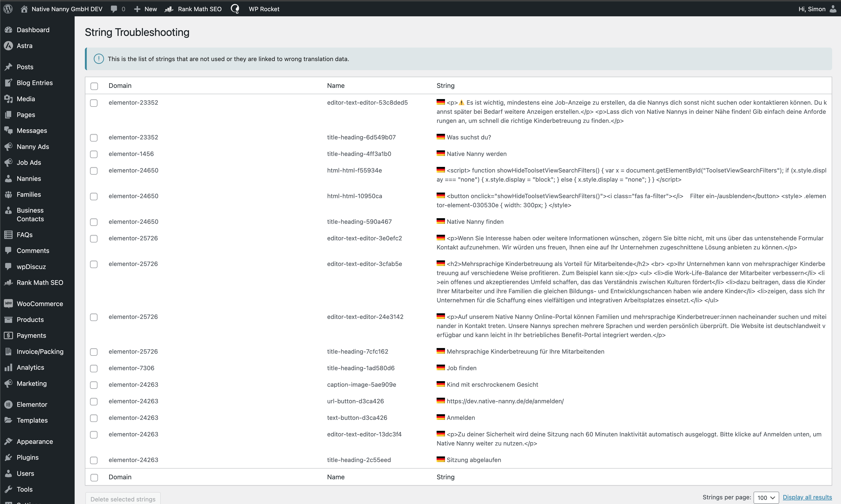Click the Name column header at top
The width and height of the screenshot is (841, 504).
pyautogui.click(x=336, y=86)
